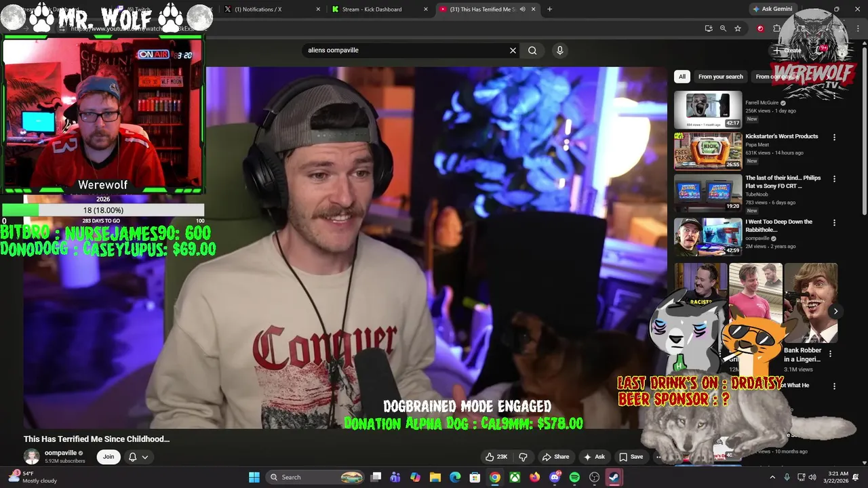Image resolution: width=868 pixels, height=488 pixels.
Task: Open Copilot from the taskbar
Action: 415,477
